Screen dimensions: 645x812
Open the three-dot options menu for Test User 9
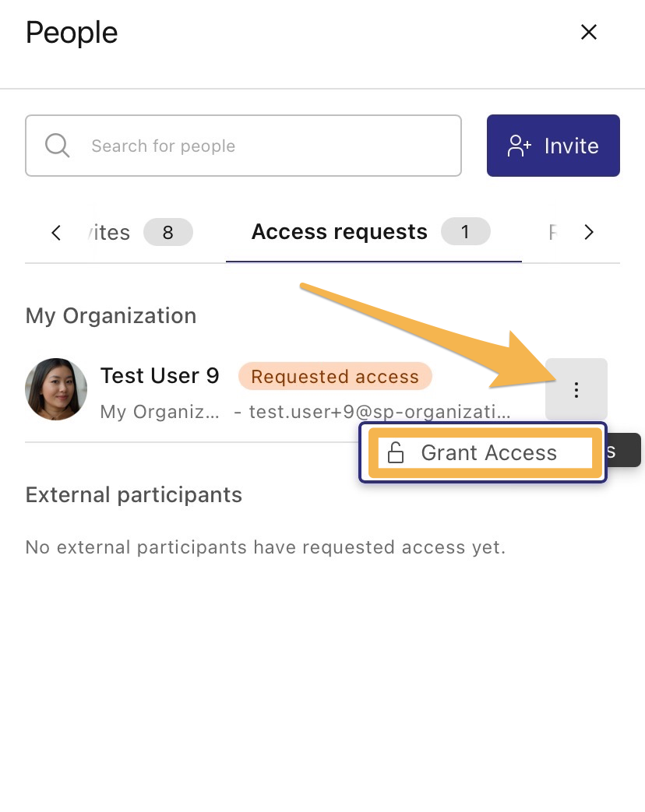point(576,389)
